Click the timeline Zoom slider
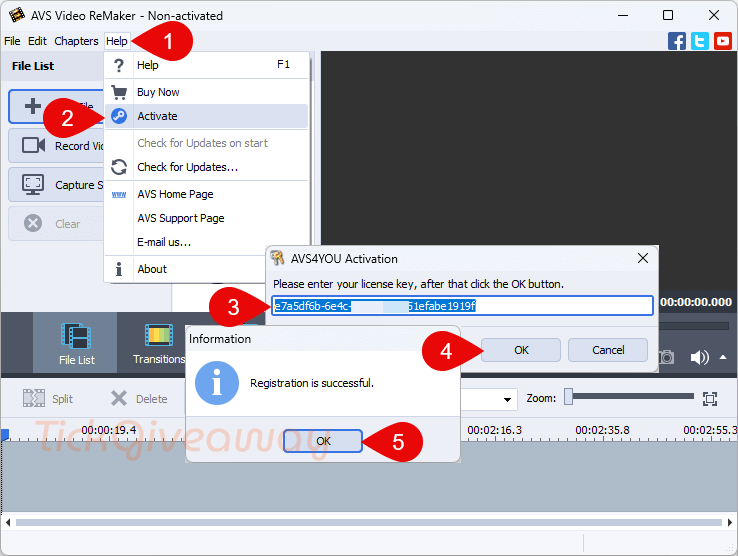The width and height of the screenshot is (738, 556). tap(629, 397)
